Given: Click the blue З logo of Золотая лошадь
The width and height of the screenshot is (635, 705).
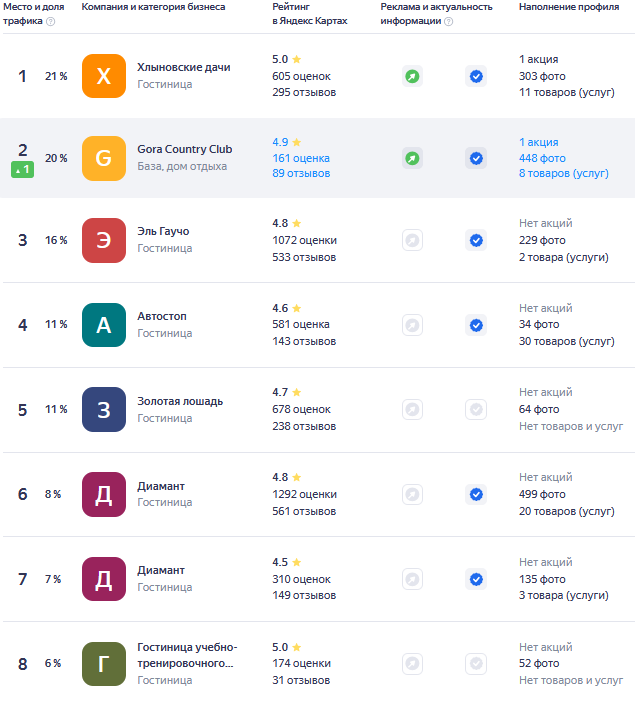Looking at the screenshot, I should [104, 410].
